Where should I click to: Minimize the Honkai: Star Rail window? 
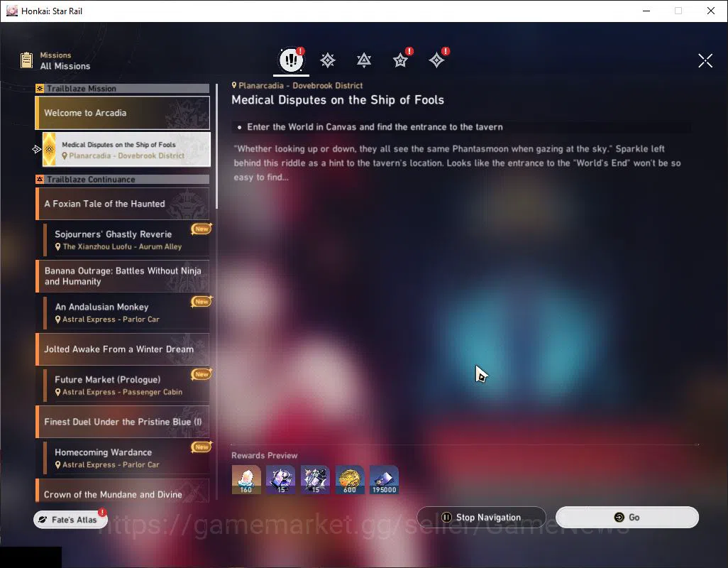[646, 11]
